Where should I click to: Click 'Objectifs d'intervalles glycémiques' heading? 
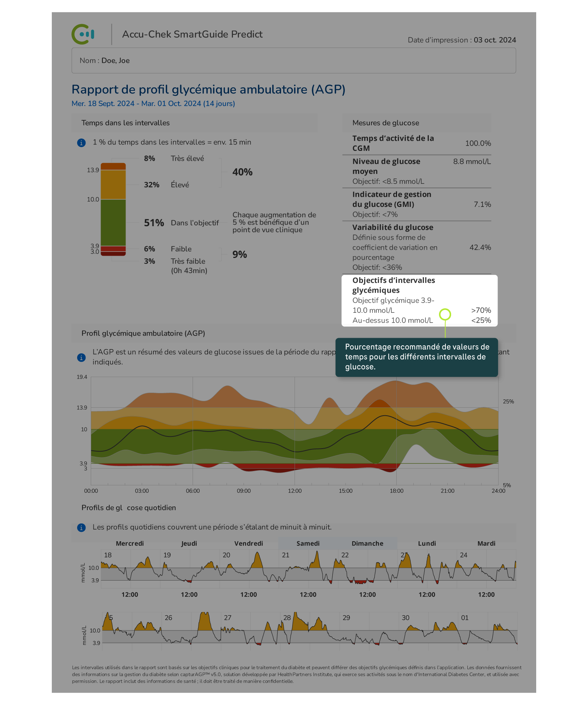tap(394, 286)
